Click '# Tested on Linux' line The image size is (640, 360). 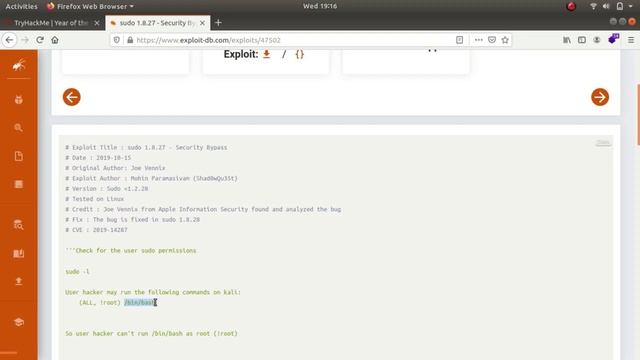[94, 199]
